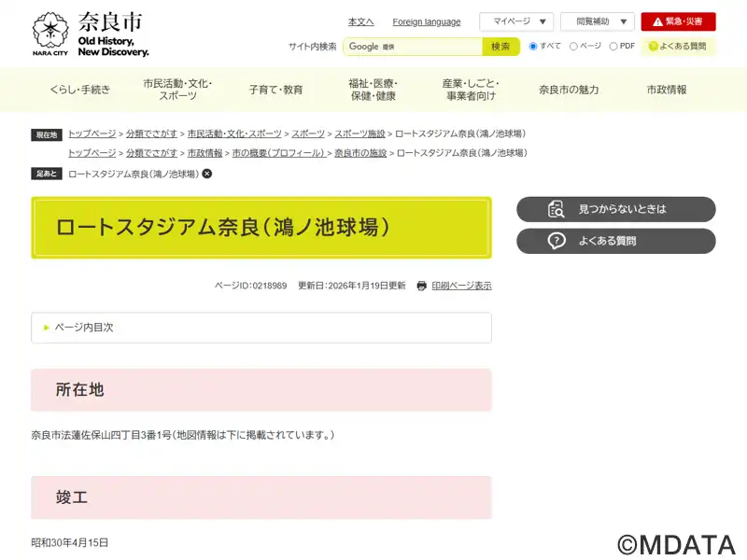Viewport: 747px width, 560px height.
Task: Go to トップページ in first breadcrumb row
Action: click(92, 133)
